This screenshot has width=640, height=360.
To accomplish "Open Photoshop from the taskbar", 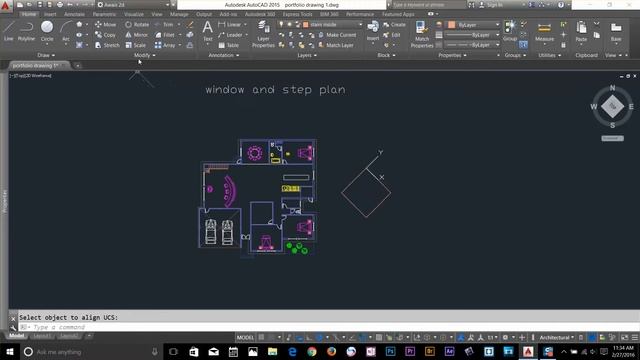I will point(390,351).
